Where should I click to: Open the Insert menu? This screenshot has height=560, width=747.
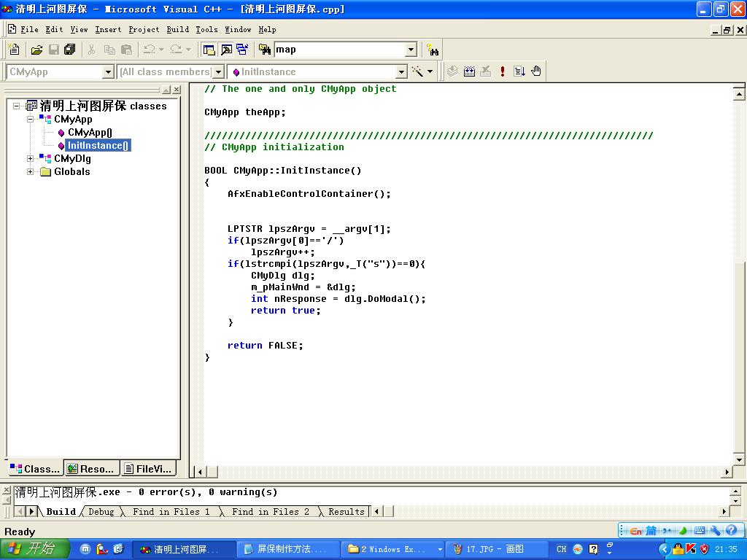108,29
